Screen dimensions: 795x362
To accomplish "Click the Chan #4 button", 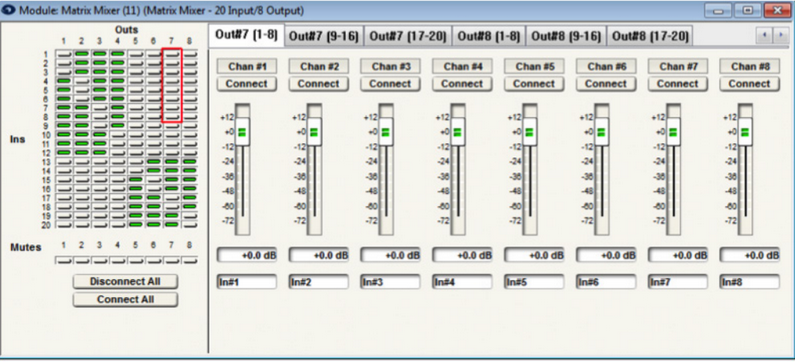I will 462,66.
